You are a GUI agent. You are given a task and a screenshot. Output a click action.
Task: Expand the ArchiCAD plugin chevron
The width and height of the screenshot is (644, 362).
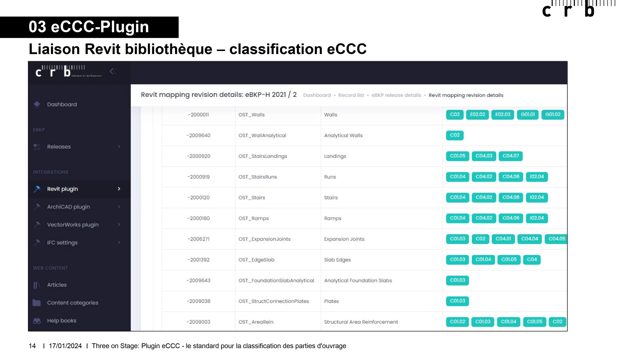pyautogui.click(x=119, y=207)
